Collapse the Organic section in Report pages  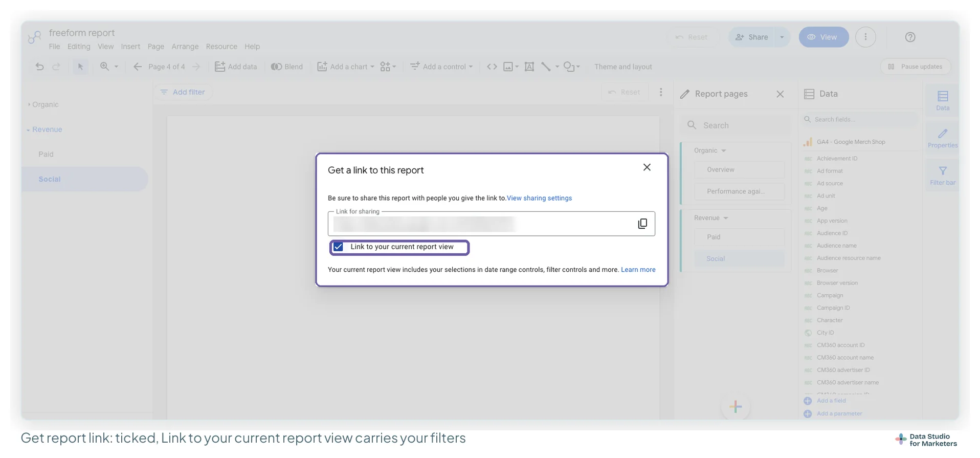(724, 151)
